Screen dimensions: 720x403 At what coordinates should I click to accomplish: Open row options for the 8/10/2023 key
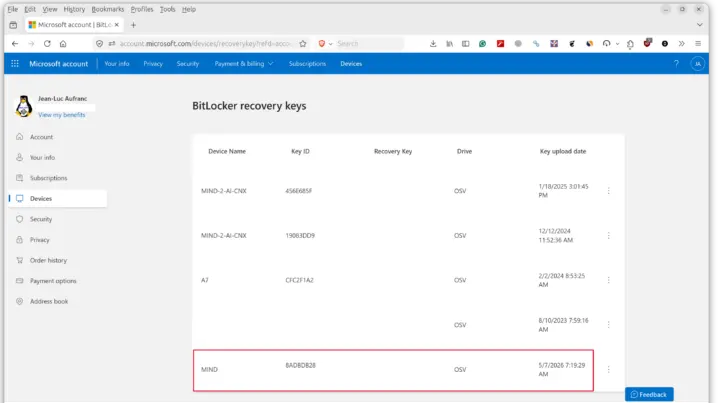[x=608, y=325]
